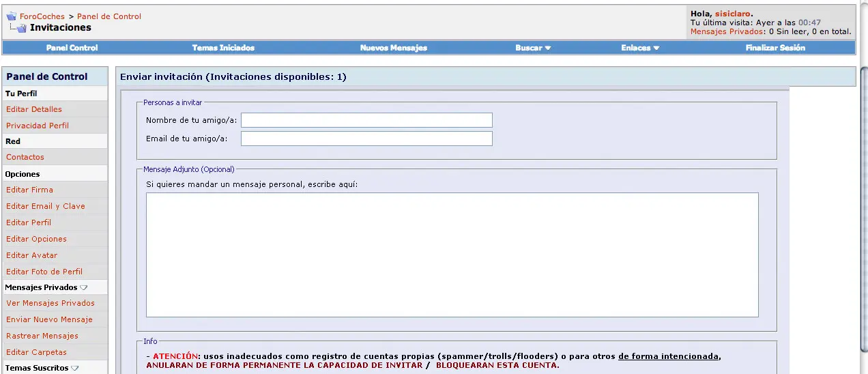
Task: Click the Enviar invitación header text
Action: pos(233,77)
